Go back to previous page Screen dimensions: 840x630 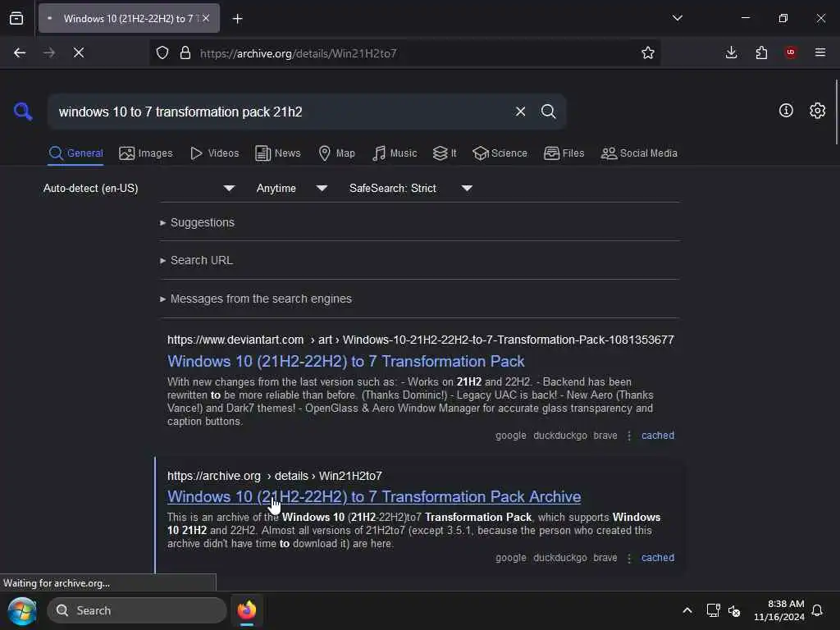point(20,52)
